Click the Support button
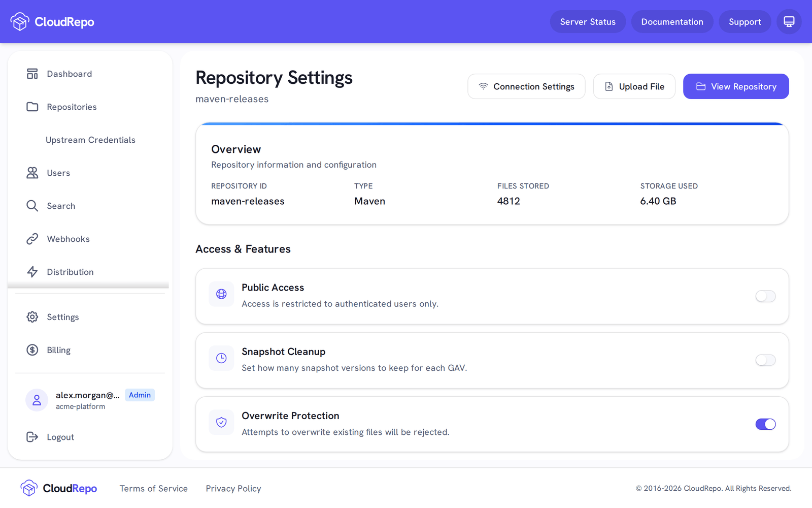The height and width of the screenshot is (508, 812). (745, 22)
